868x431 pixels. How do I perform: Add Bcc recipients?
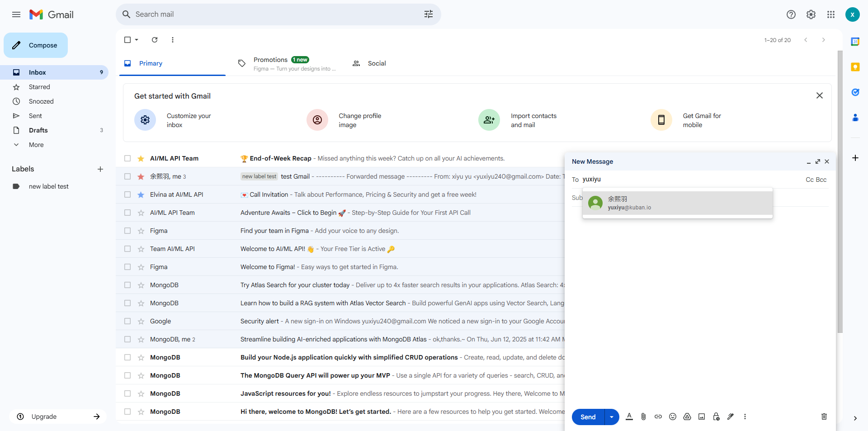click(x=821, y=180)
